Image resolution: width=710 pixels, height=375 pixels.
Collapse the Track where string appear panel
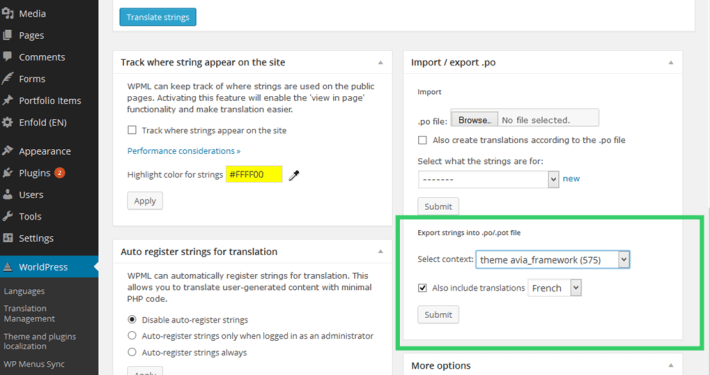tap(380, 62)
